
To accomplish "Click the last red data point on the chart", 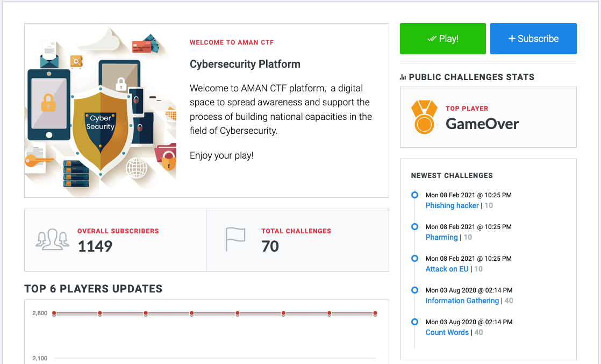I will pyautogui.click(x=375, y=313).
